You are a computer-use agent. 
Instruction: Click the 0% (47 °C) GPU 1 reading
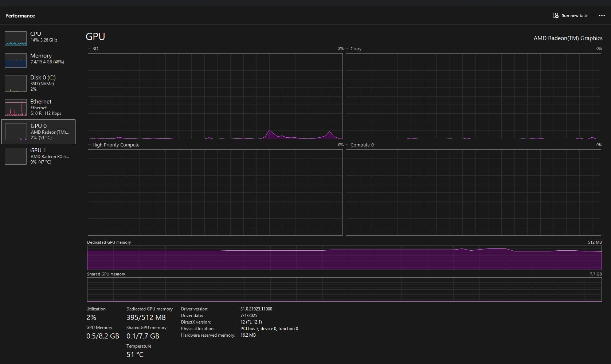point(41,162)
